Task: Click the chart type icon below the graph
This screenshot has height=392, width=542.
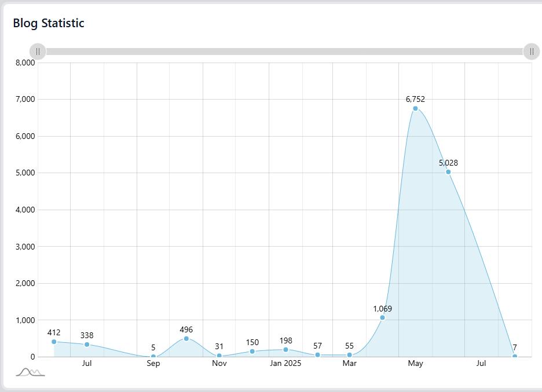Action: 30,372
